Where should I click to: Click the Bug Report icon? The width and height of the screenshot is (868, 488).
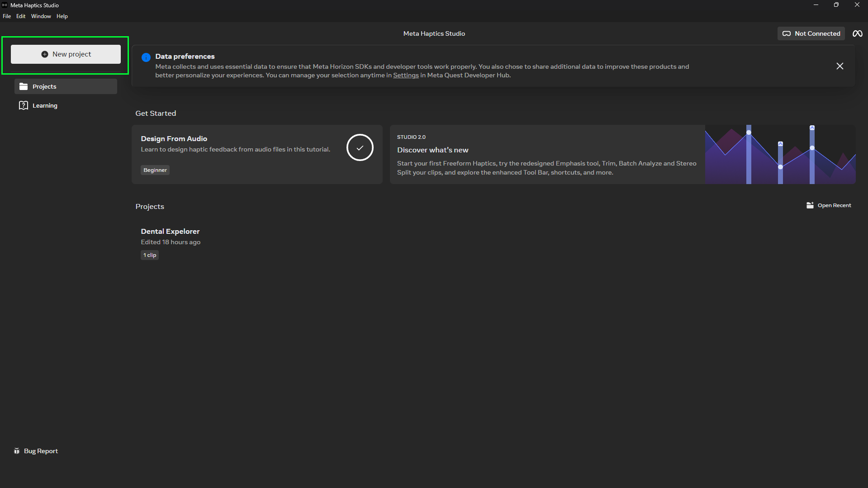click(x=17, y=451)
